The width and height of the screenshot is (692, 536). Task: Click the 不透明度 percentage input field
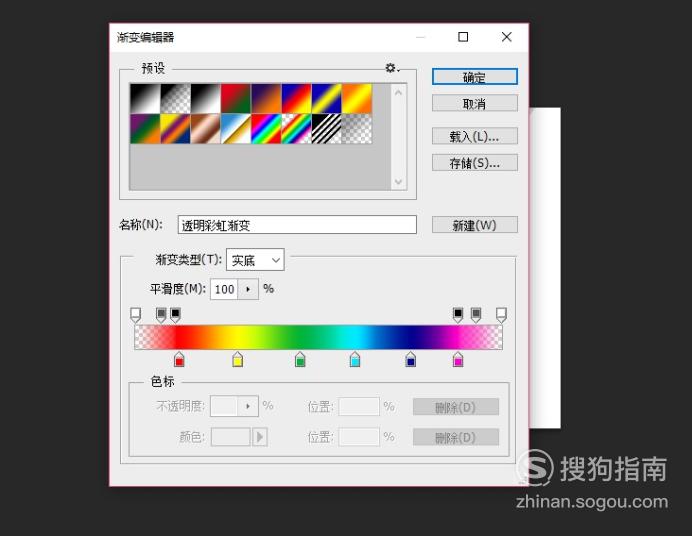(224, 406)
